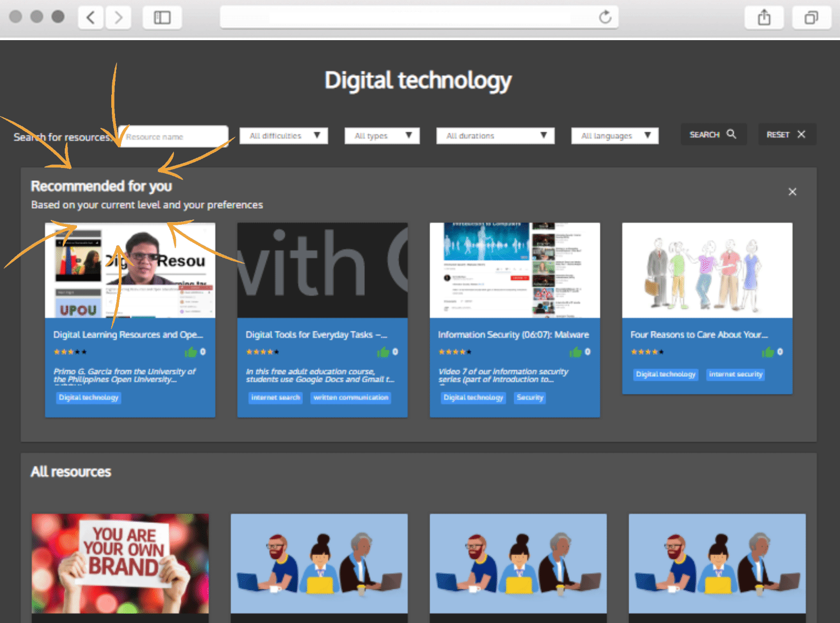Select Digital technology tag on Digital Learning card
The width and height of the screenshot is (840, 623).
(89, 398)
